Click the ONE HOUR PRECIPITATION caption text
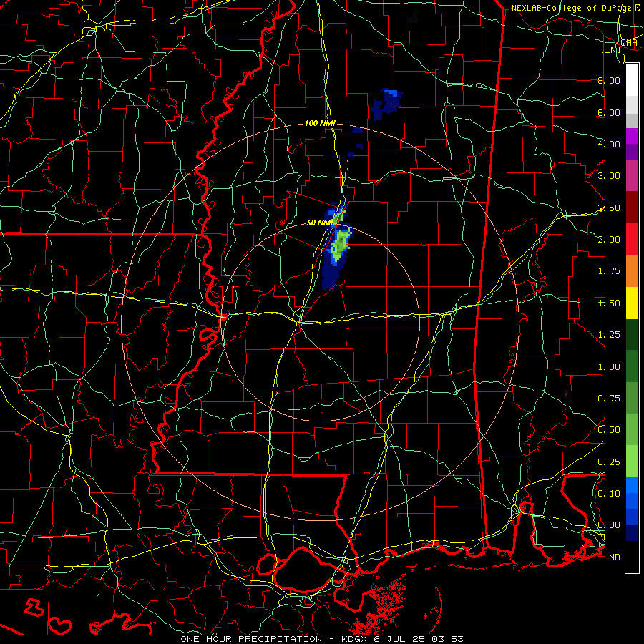 251,639
